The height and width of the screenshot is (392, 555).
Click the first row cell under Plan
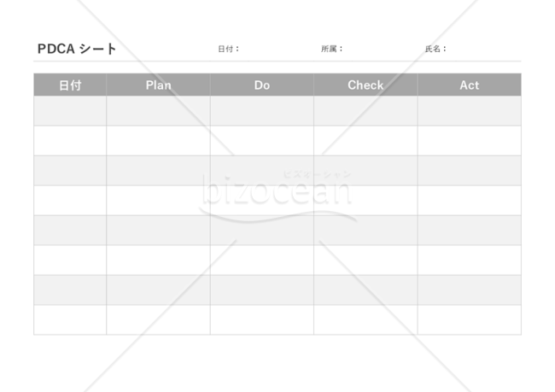click(x=158, y=111)
